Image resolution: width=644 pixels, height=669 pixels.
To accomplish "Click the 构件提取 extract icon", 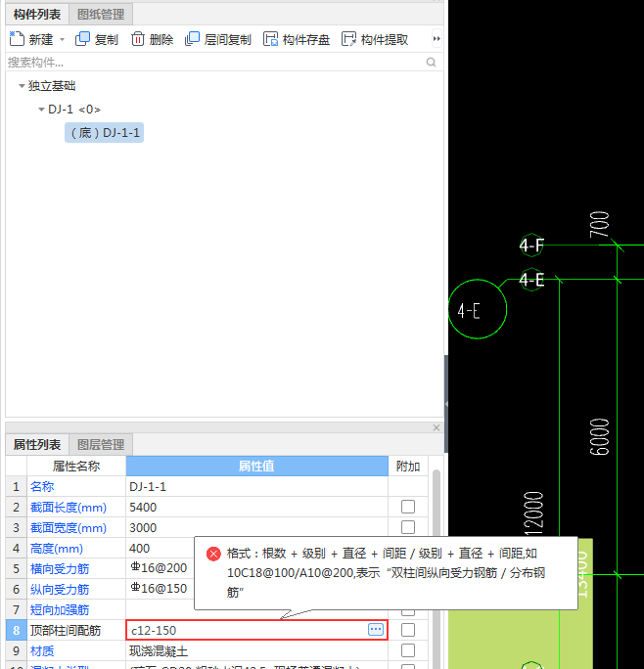I will 348,39.
